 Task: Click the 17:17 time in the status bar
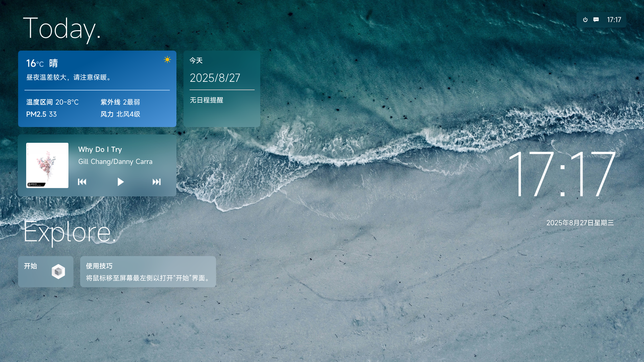tap(614, 20)
